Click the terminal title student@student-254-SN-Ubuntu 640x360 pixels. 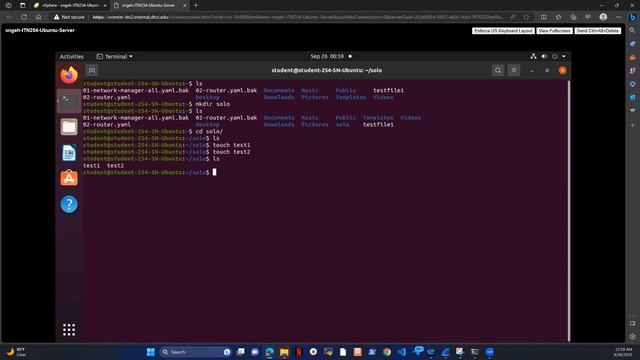click(x=327, y=70)
